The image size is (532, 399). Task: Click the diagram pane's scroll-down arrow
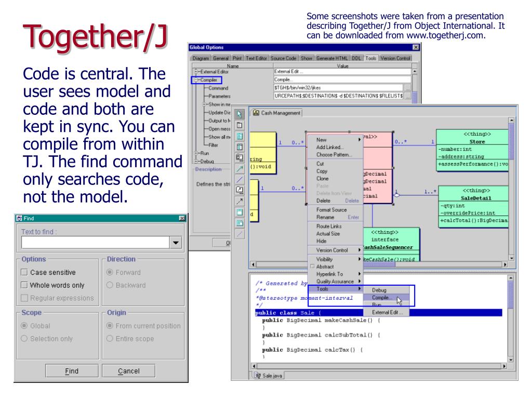pyautogui.click(x=511, y=258)
